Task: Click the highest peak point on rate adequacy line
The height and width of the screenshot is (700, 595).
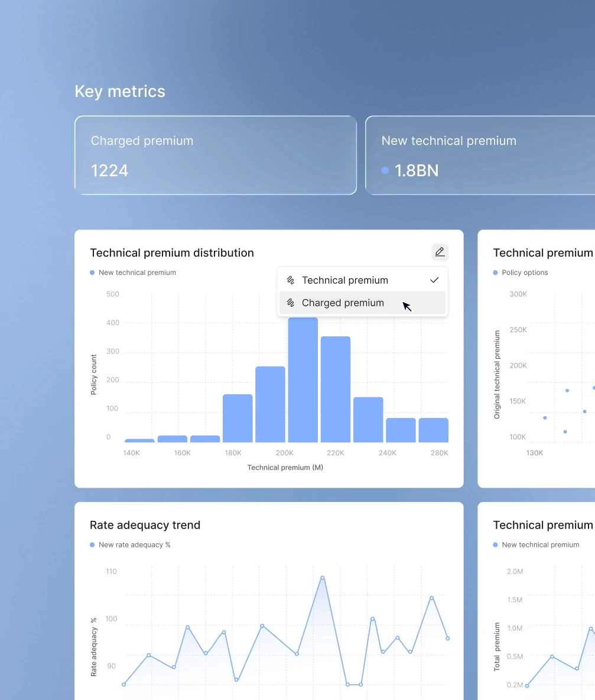Action: pyautogui.click(x=323, y=578)
